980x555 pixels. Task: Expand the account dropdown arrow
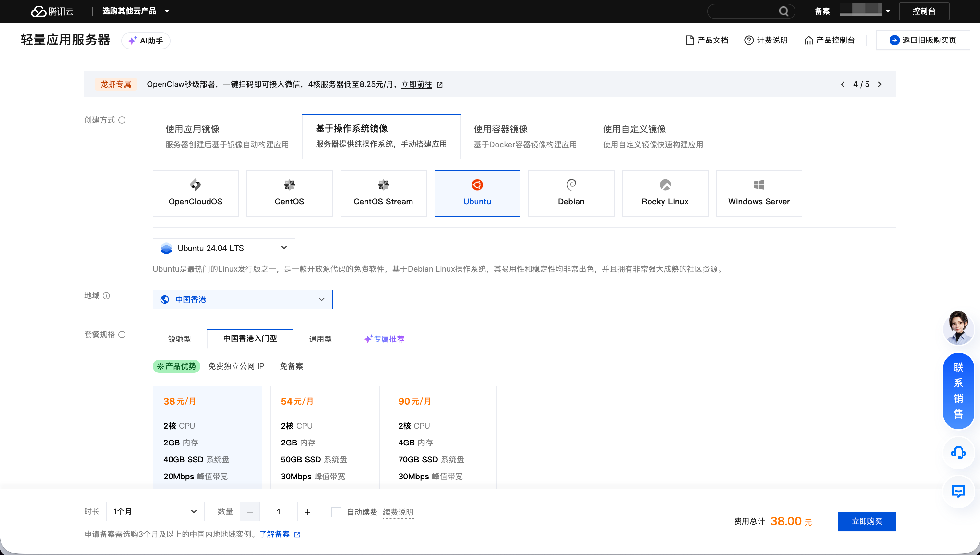pyautogui.click(x=888, y=11)
